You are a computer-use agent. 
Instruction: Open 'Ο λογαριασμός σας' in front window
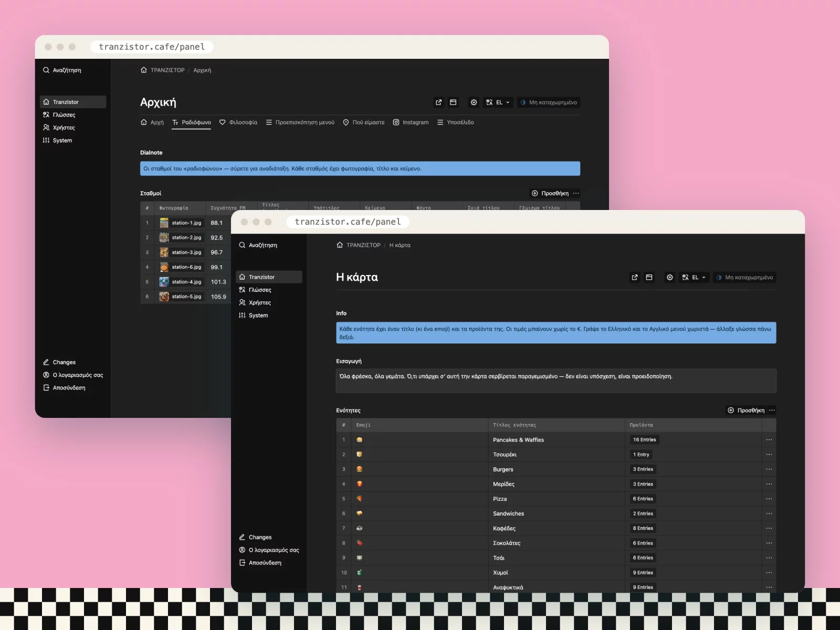coord(269,550)
